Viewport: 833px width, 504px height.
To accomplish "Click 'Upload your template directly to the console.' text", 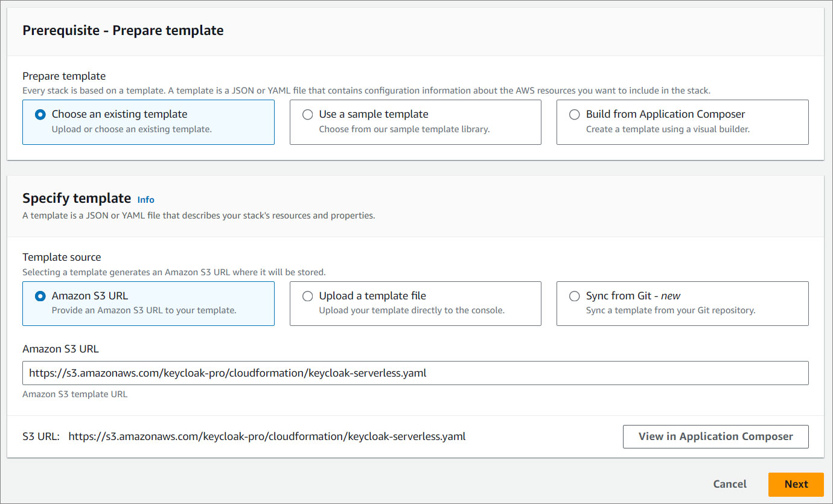I will 412,310.
